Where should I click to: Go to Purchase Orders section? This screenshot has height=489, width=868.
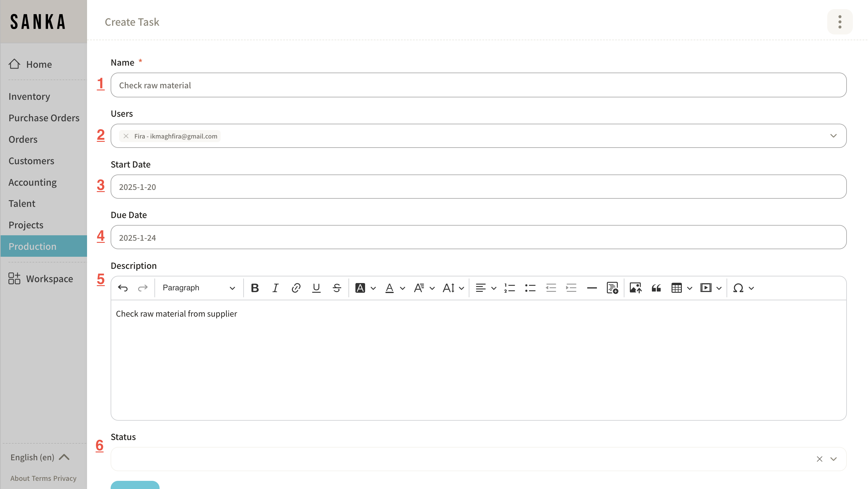(x=44, y=118)
